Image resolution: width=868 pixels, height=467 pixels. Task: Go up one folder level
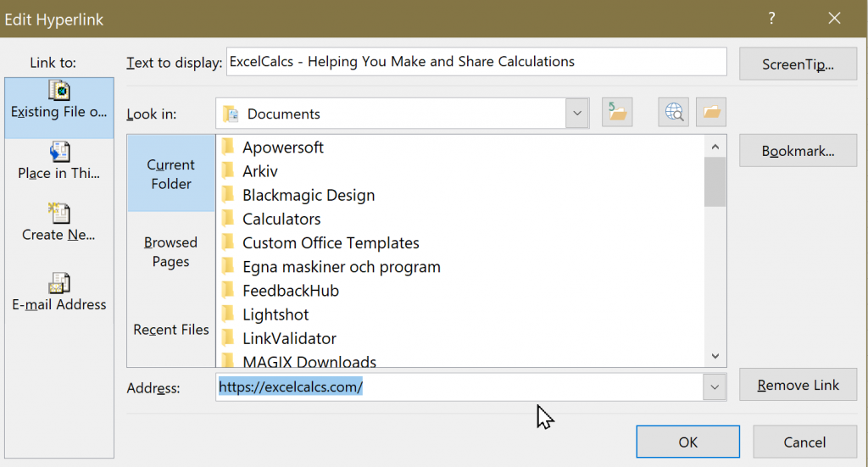(617, 113)
